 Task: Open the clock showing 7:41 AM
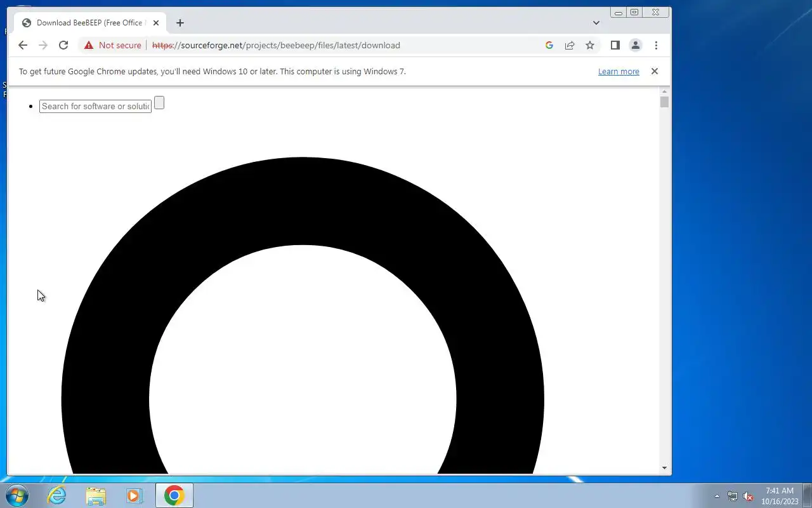pos(780,496)
